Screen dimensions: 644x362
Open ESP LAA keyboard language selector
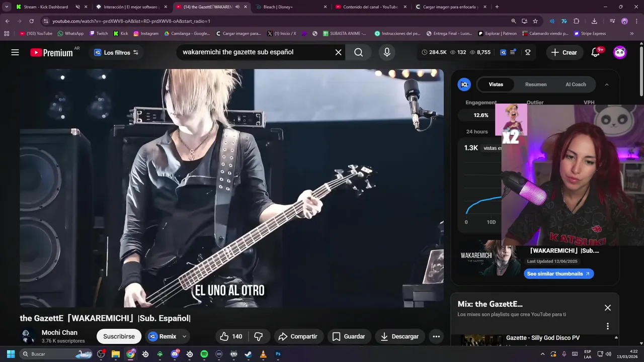coord(588,354)
